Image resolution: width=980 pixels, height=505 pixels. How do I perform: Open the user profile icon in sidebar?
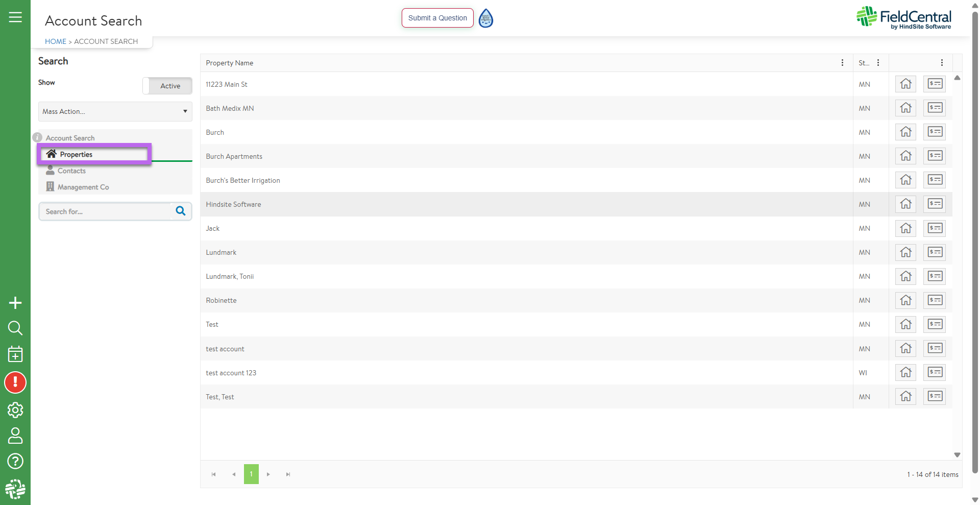click(x=15, y=436)
